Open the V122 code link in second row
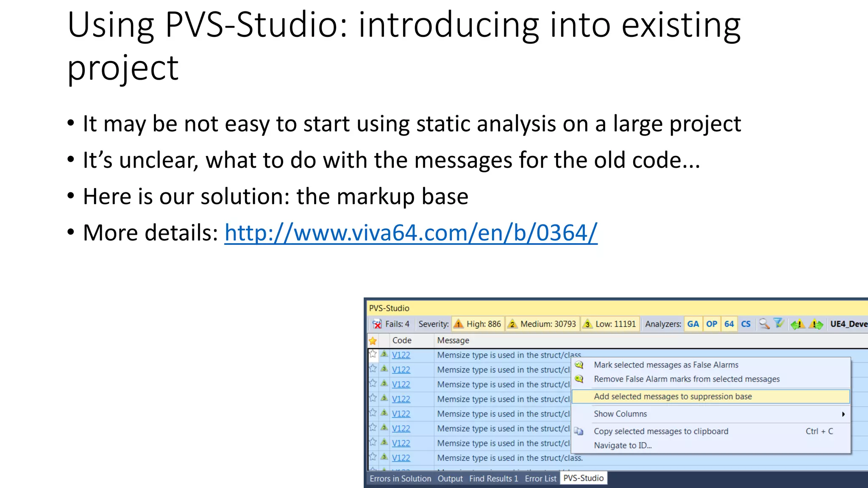 point(401,370)
